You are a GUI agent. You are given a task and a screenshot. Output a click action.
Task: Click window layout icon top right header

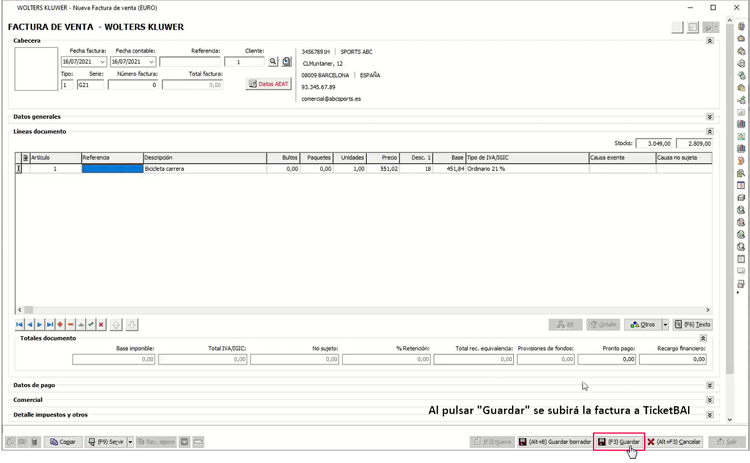tap(693, 27)
